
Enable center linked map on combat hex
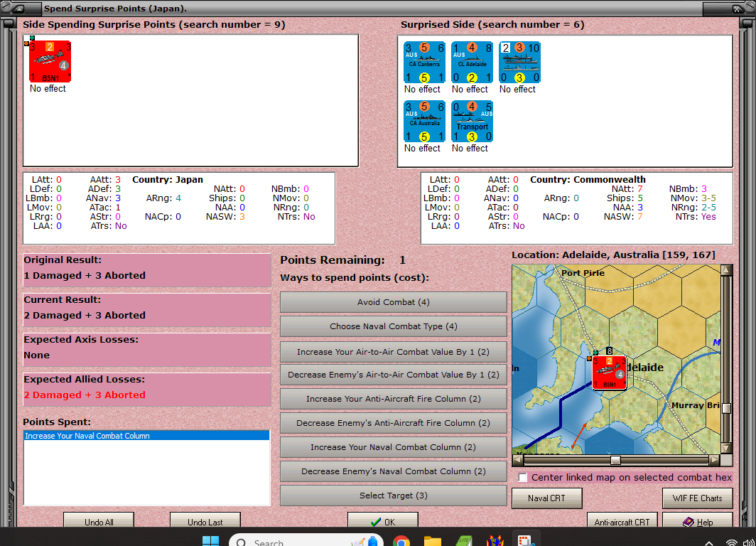coord(523,478)
